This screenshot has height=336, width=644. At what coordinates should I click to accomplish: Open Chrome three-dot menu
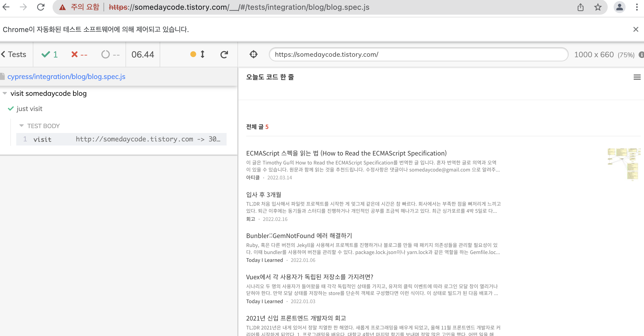pos(637,7)
